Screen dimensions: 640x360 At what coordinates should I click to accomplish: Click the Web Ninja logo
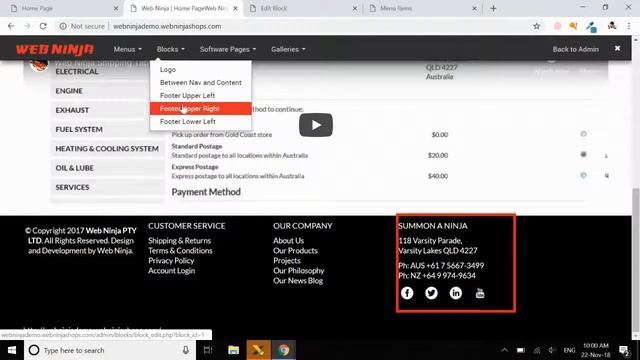[x=55, y=49]
